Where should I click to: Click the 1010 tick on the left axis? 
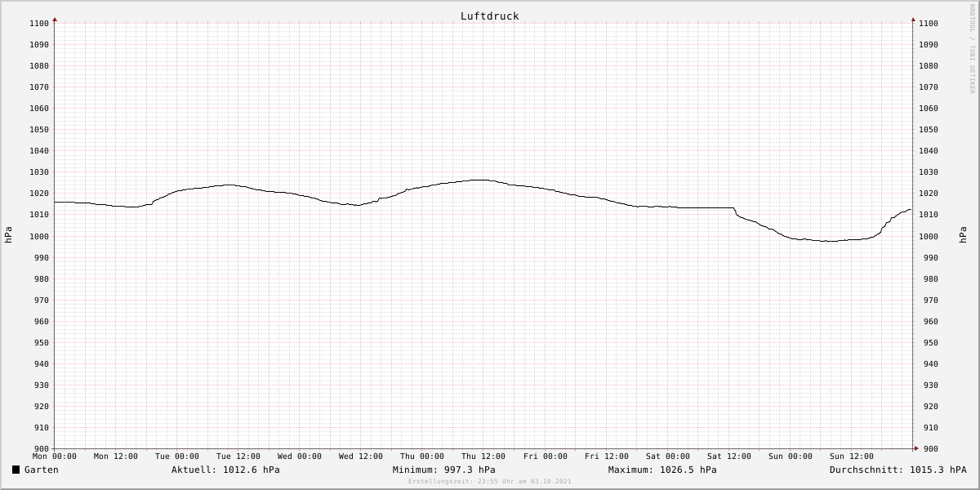pos(40,215)
